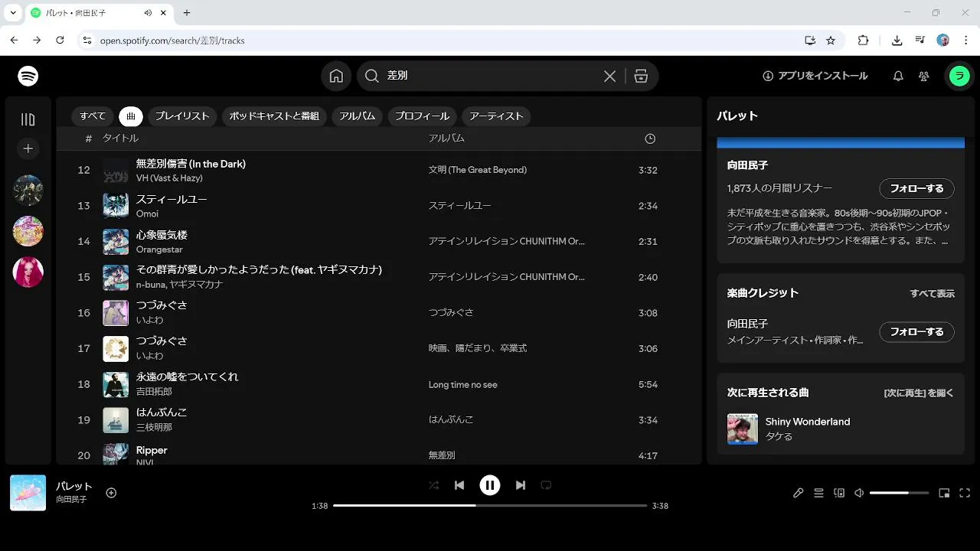Click 心象蜃気楼 album art thumbnail
The image size is (980, 551).
click(116, 241)
